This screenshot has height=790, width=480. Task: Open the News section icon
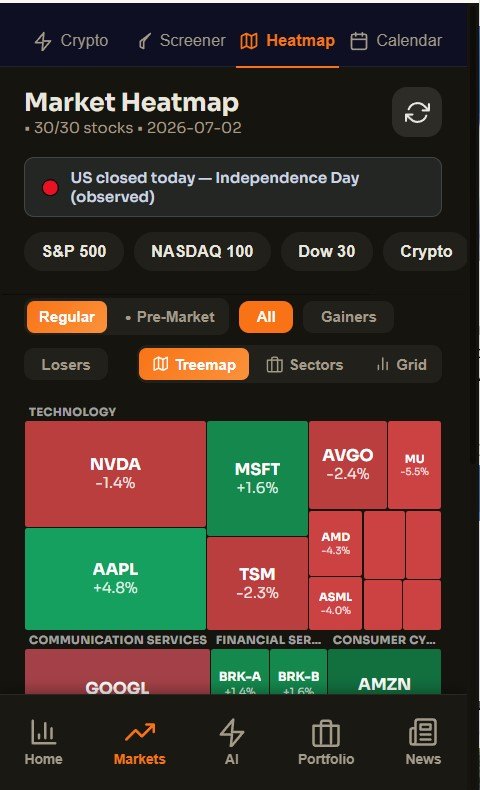pos(423,742)
